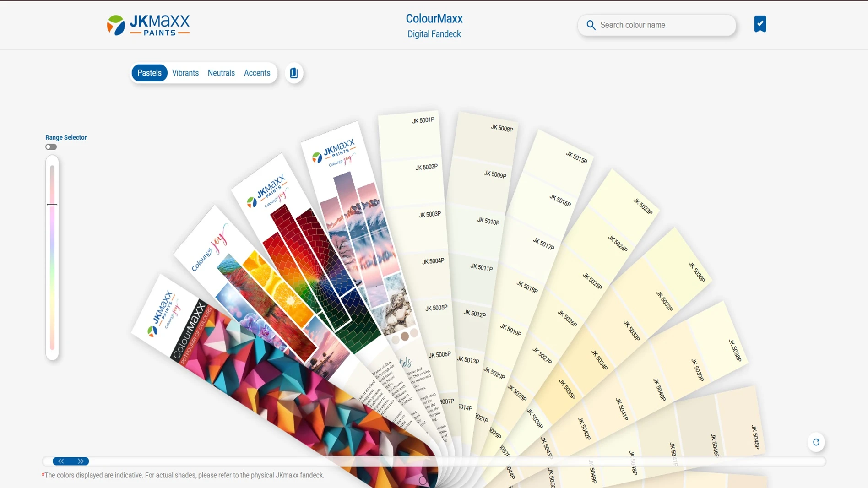Open the fandeck book icon button
Image resolution: width=868 pixels, height=488 pixels.
pyautogui.click(x=294, y=73)
